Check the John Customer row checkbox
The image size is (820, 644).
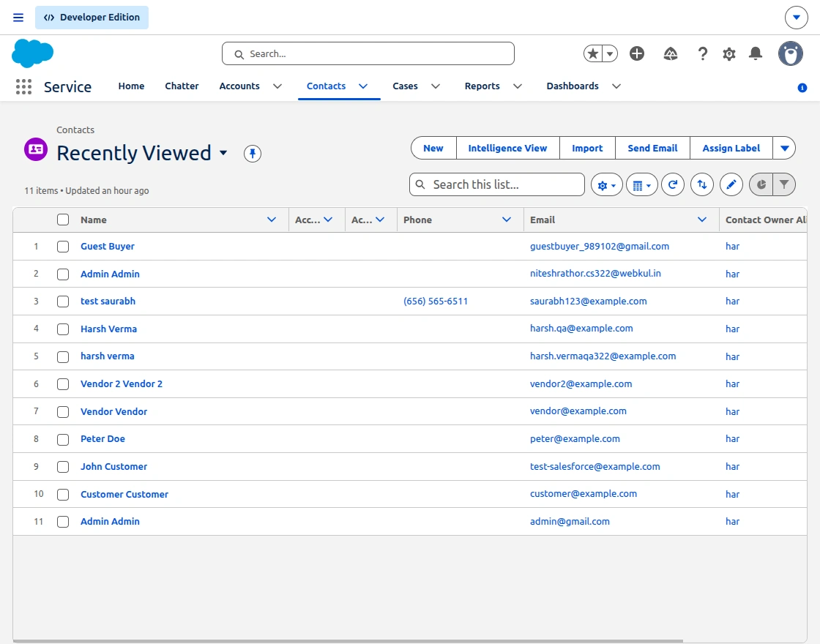[x=63, y=467]
